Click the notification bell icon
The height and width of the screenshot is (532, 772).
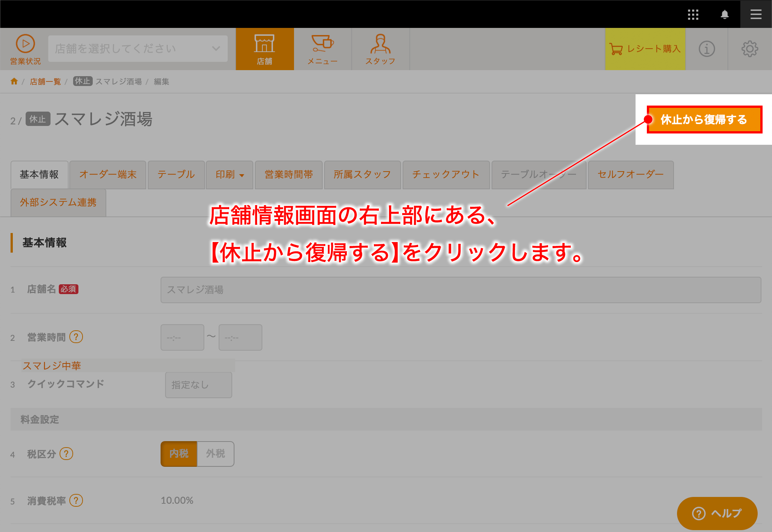pyautogui.click(x=725, y=14)
